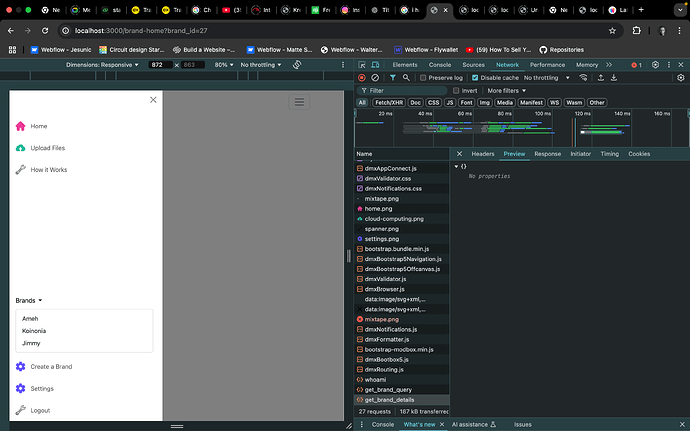Open the Headers tab of request

(483, 154)
